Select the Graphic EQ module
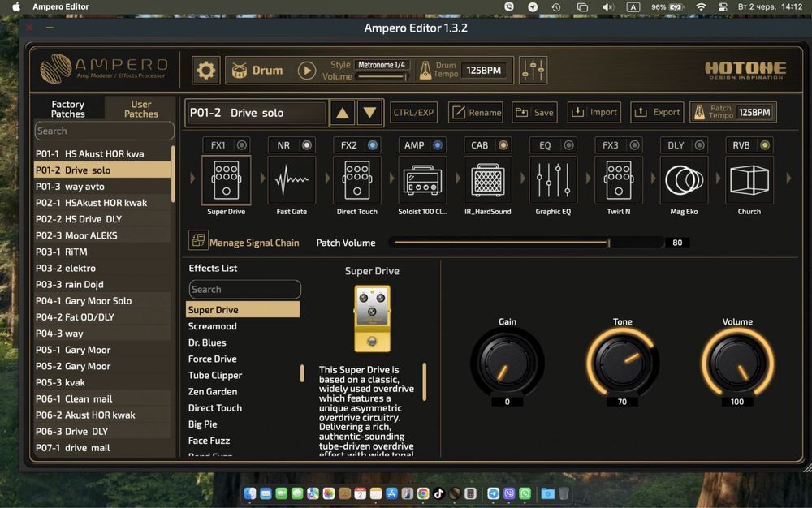 553,179
